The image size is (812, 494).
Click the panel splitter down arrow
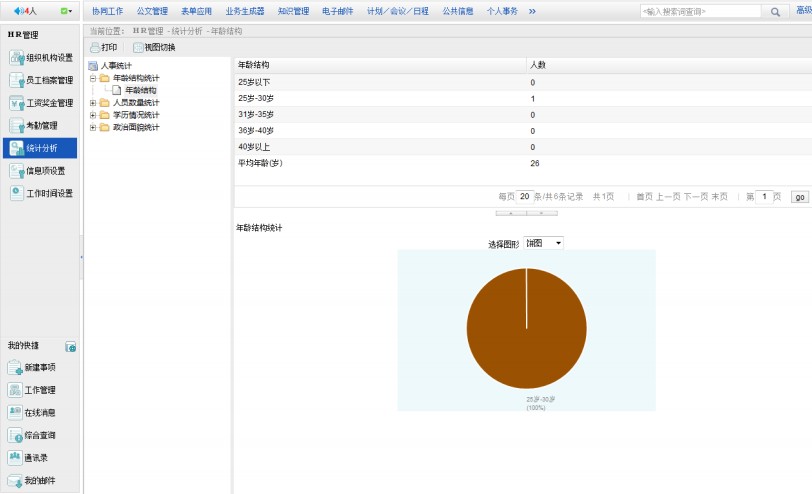click(x=542, y=213)
